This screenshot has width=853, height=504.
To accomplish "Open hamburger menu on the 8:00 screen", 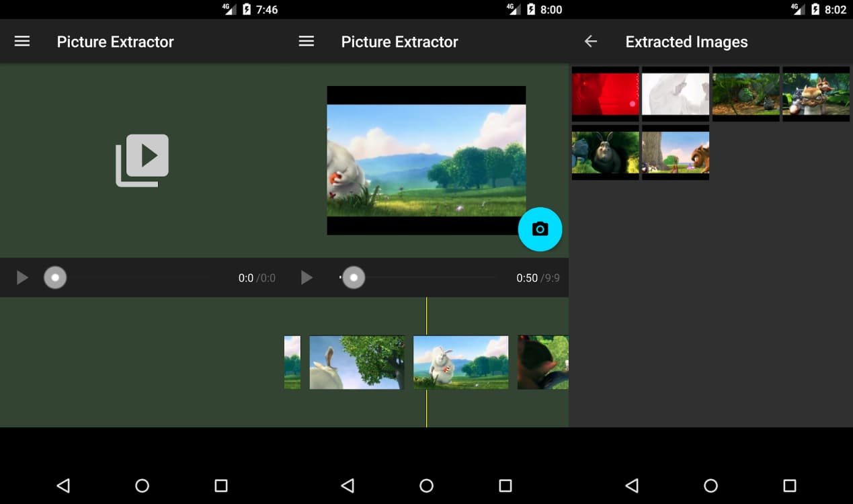I will pos(307,42).
